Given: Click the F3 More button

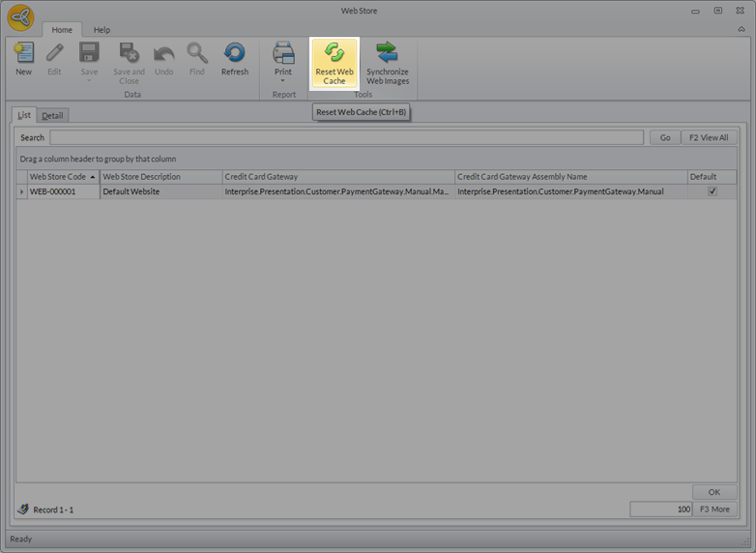Looking at the screenshot, I should 714,509.
